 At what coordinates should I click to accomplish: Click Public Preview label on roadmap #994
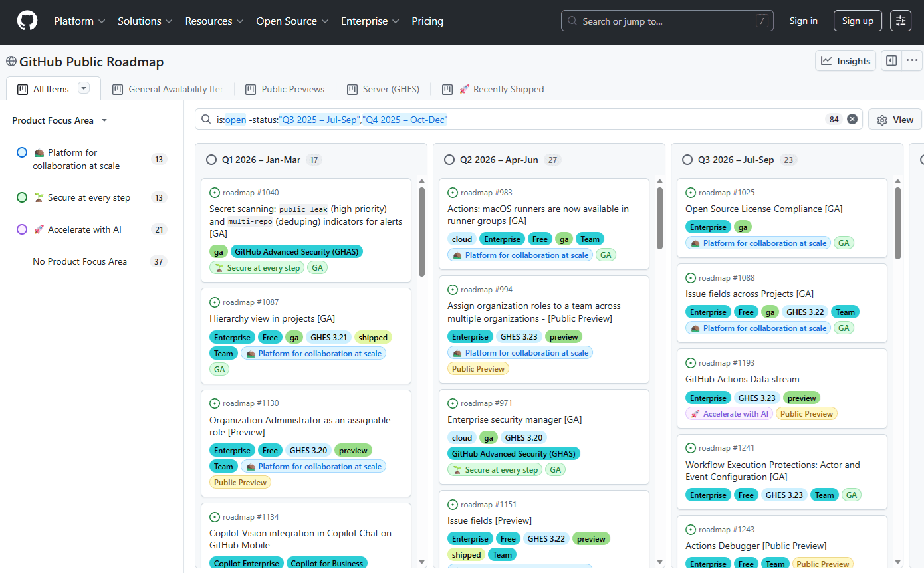point(478,368)
